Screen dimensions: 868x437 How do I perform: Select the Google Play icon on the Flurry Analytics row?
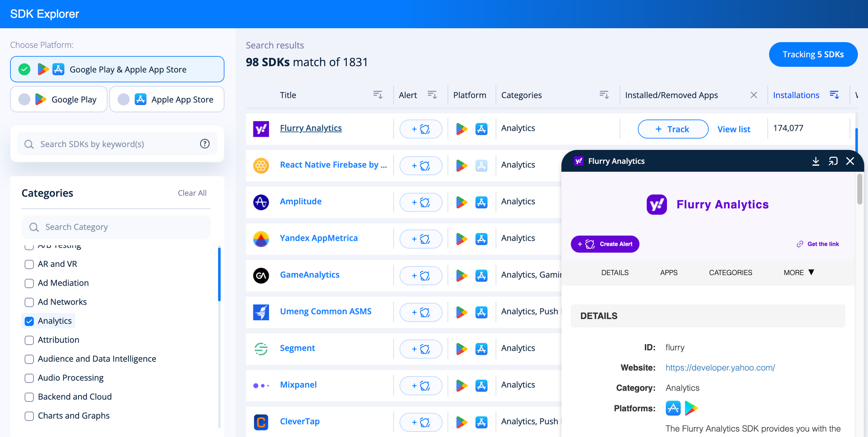pyautogui.click(x=461, y=128)
